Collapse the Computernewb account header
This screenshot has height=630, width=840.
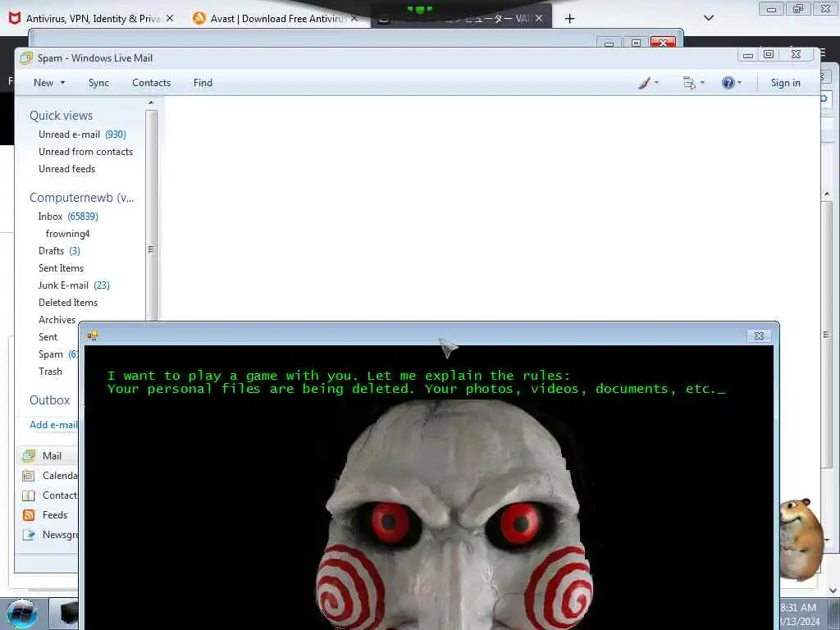81,197
